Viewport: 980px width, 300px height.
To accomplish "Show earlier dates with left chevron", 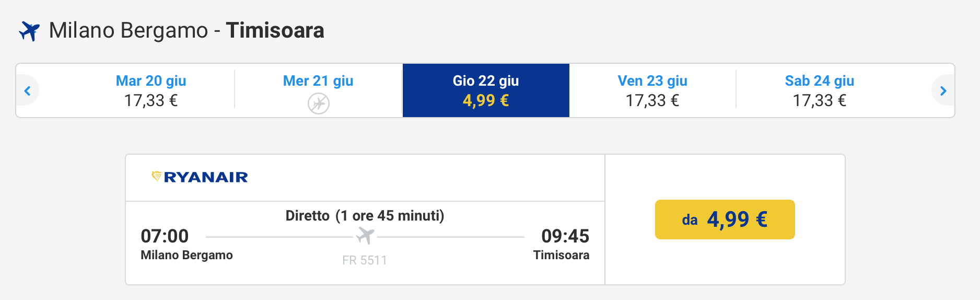I will coord(28,91).
